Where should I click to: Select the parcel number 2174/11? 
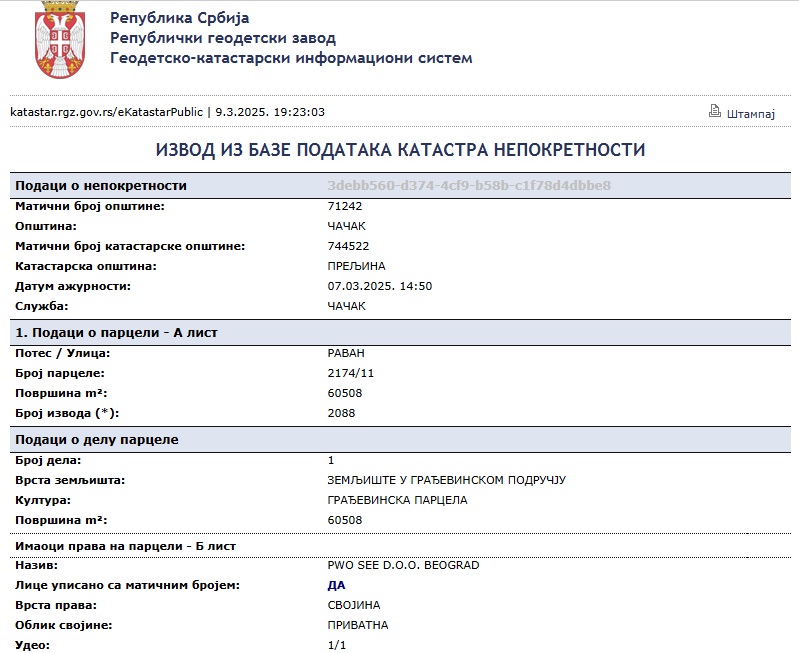pyautogui.click(x=351, y=373)
